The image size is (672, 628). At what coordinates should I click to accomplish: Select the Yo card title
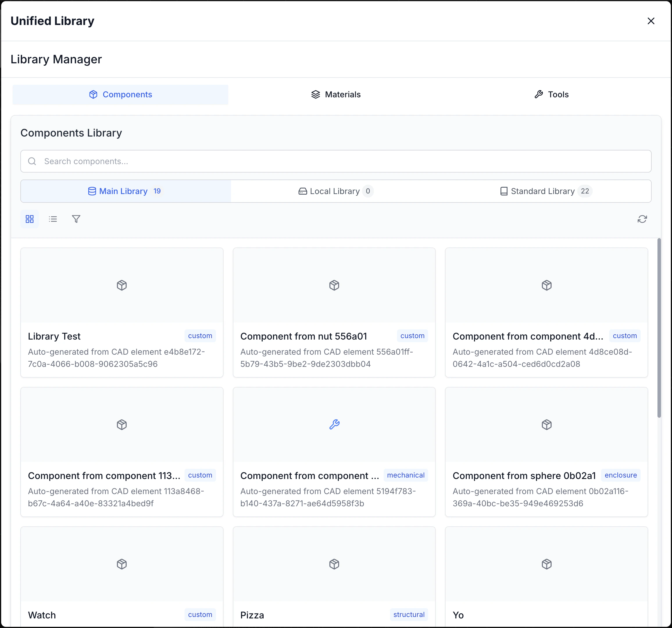click(x=458, y=616)
